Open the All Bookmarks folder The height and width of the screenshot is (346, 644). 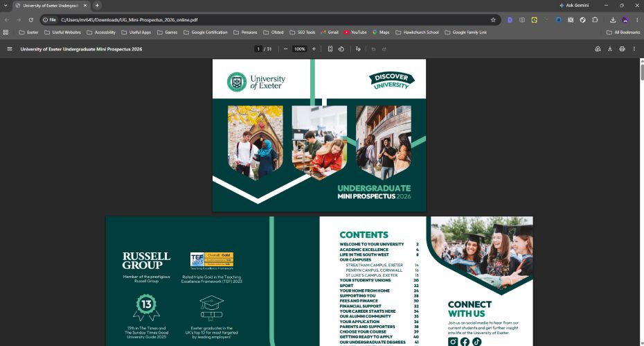click(623, 32)
